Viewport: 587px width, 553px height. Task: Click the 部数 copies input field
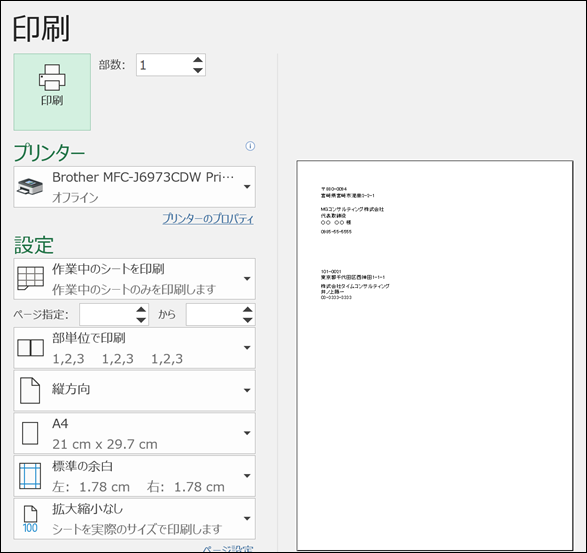click(x=164, y=65)
